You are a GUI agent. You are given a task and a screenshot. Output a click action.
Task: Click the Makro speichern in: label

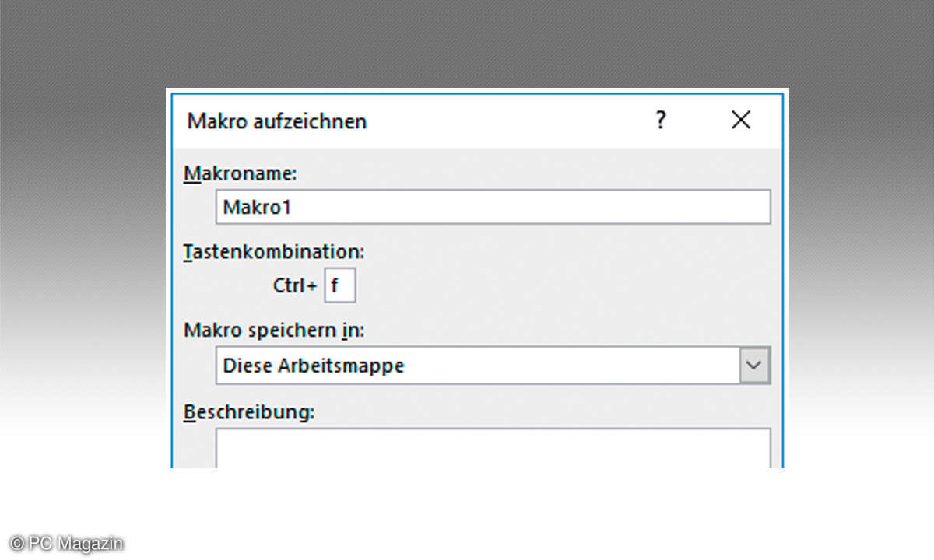pos(274,331)
